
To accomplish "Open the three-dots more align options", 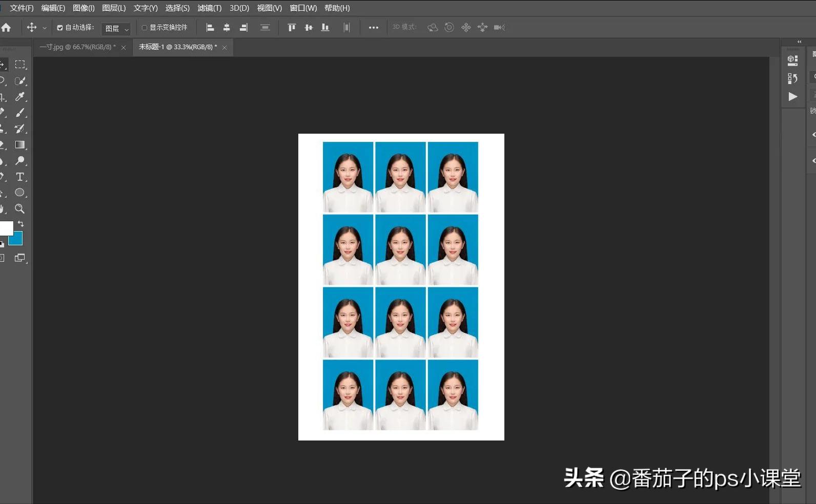I will 374,28.
